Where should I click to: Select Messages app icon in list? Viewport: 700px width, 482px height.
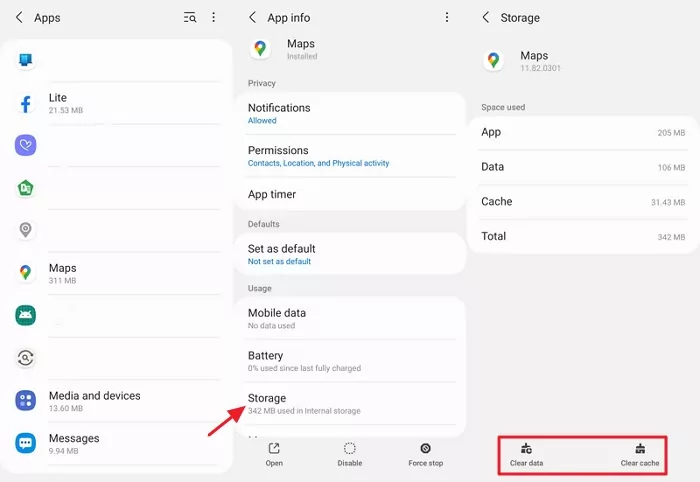click(26, 442)
